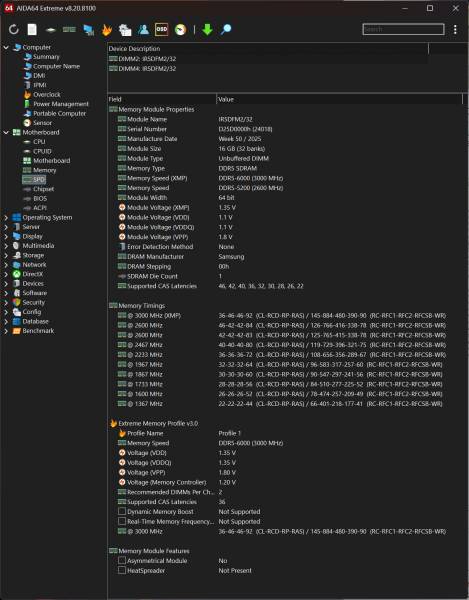The height and width of the screenshot is (600, 469).
Task: Toggle the Dynamic Memory Boost checkbox
Action: coord(122,511)
